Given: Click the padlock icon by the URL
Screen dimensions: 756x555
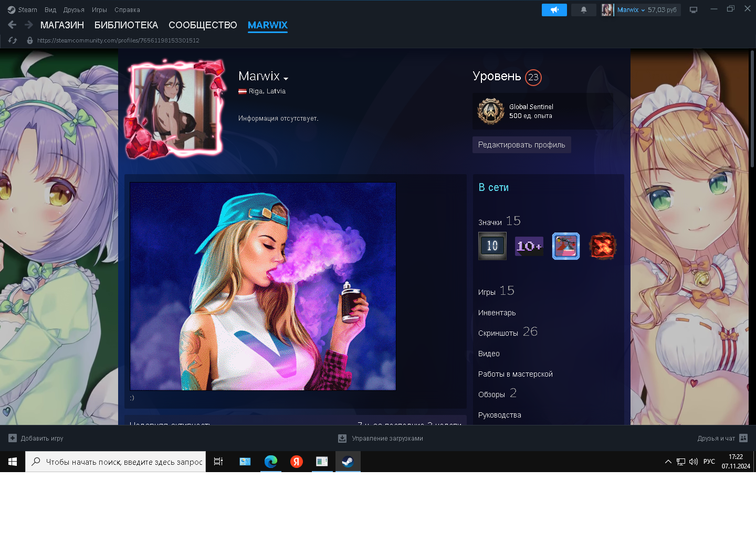Looking at the screenshot, I should pos(30,40).
